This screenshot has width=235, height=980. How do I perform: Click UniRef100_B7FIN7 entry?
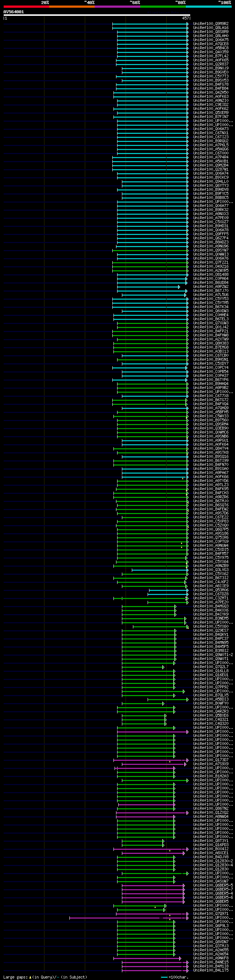211,117
